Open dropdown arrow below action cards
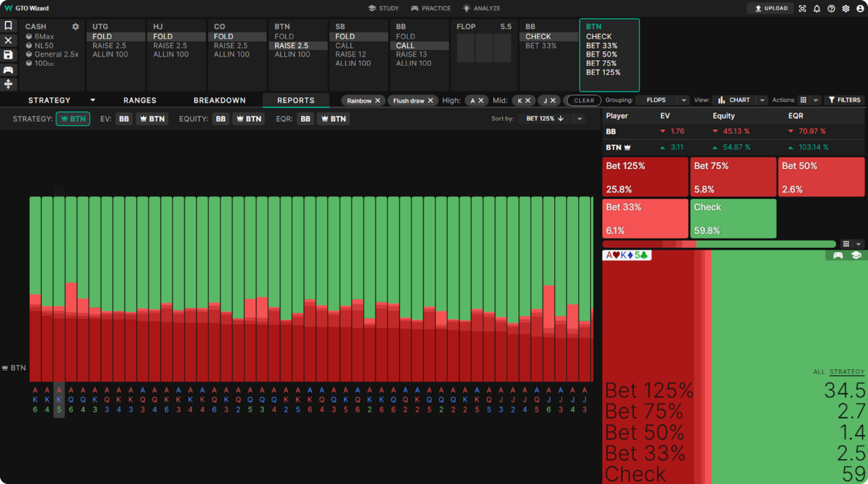 (859, 244)
